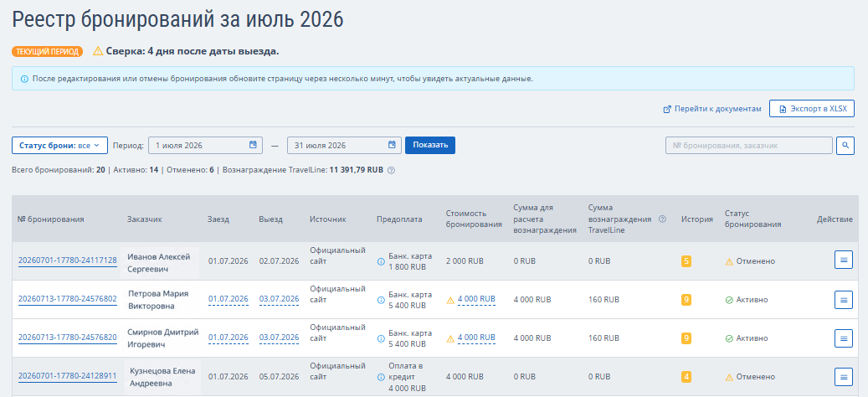The image size is (868, 397).
Task: Open history badge 9 for Смирнов booking
Action: 686,338
